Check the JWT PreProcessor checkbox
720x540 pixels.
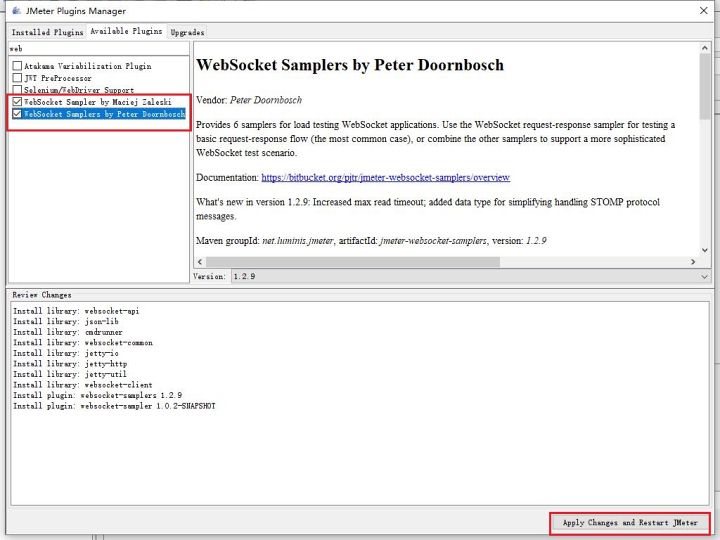click(x=17, y=78)
